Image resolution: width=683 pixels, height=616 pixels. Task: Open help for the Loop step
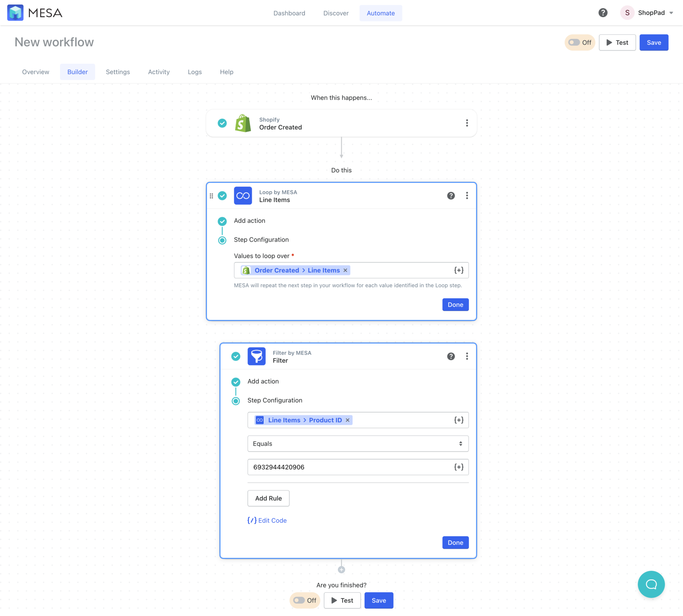(x=451, y=195)
